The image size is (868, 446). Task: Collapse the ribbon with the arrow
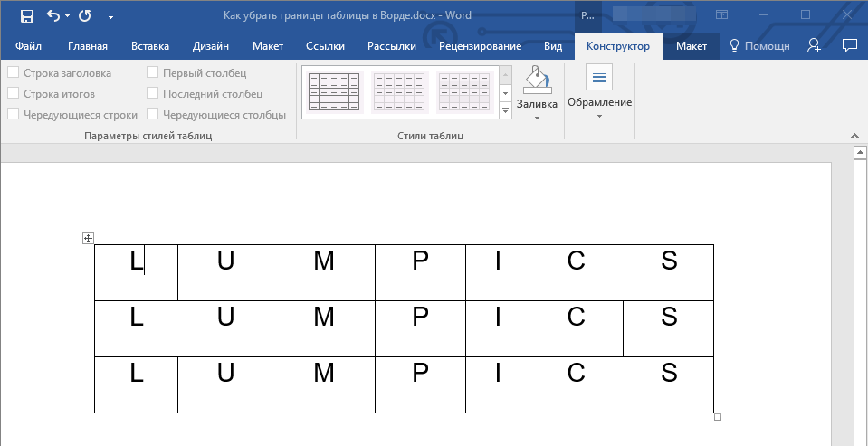click(x=853, y=135)
